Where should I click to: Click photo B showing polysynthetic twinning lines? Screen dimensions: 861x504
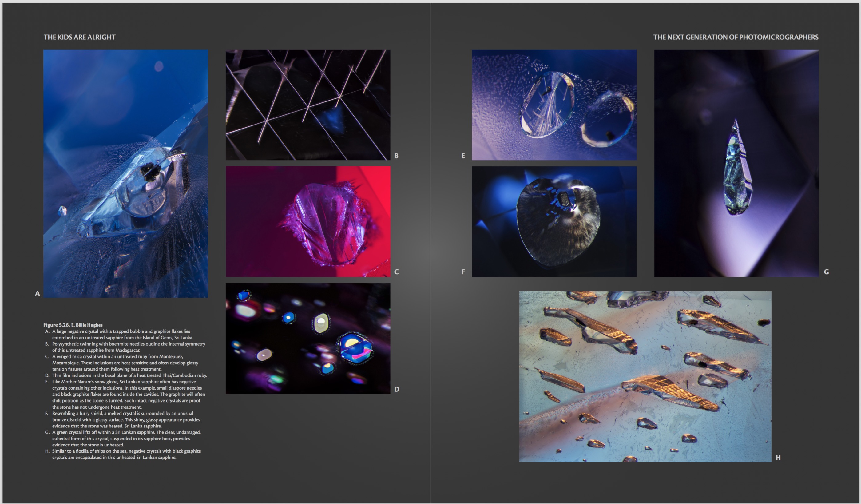[x=308, y=105]
